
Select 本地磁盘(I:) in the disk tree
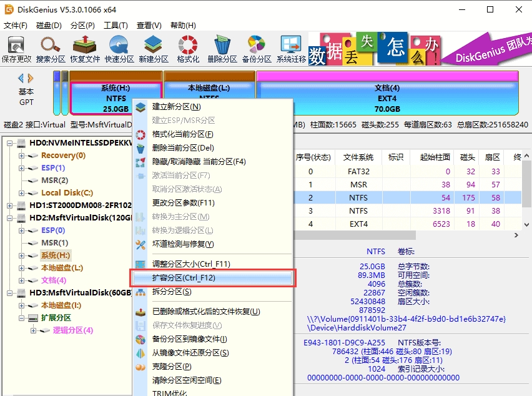pos(60,305)
